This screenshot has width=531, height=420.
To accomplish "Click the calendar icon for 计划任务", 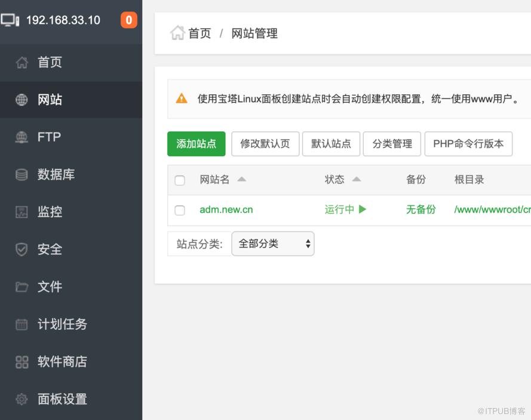I will 22,325.
